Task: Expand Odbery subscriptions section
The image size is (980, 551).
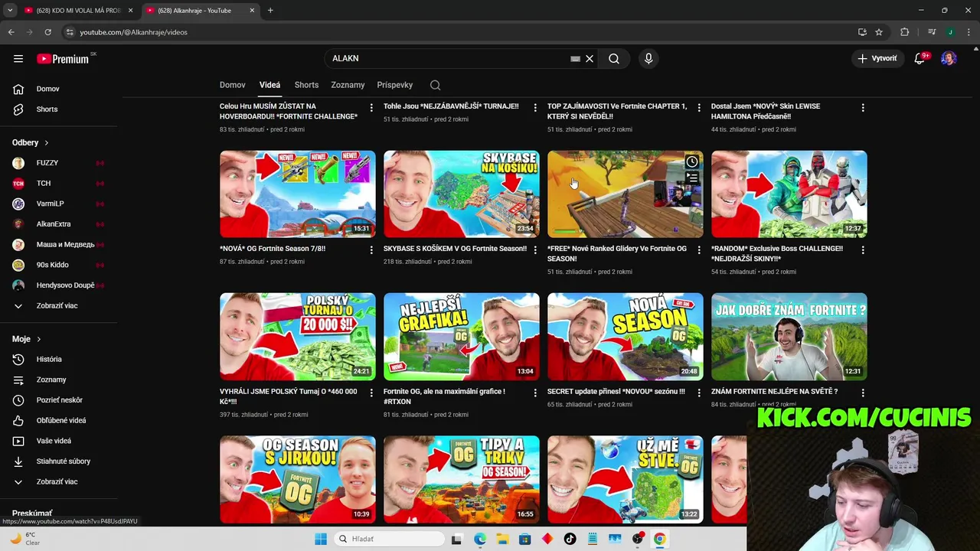Action: [x=31, y=142]
